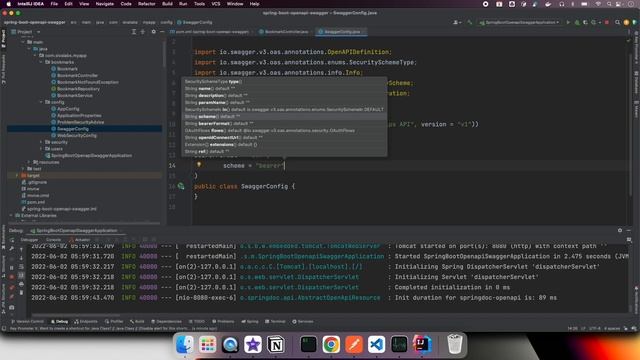Click the green Run button in toolbar
The width and height of the screenshot is (640, 360).
(x=568, y=22)
